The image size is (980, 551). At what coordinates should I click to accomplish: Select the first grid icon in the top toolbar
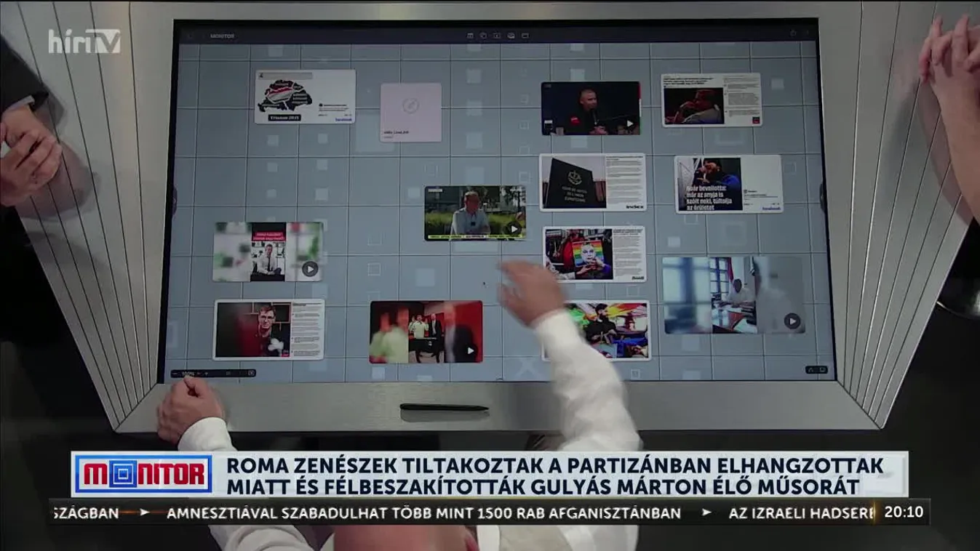(x=470, y=35)
